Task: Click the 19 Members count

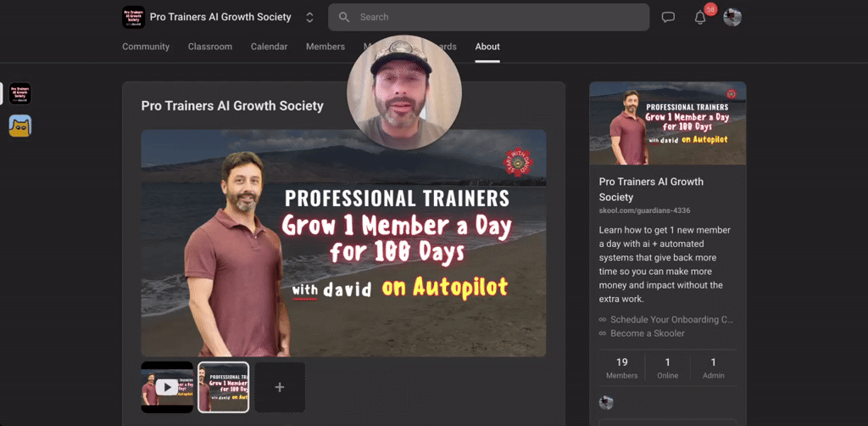Action: [x=621, y=368]
